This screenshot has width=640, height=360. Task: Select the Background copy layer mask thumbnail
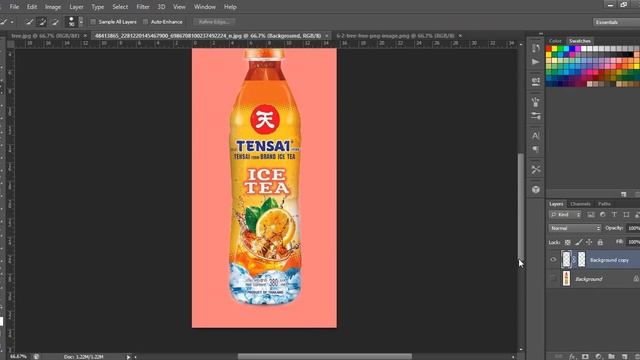click(x=582, y=260)
